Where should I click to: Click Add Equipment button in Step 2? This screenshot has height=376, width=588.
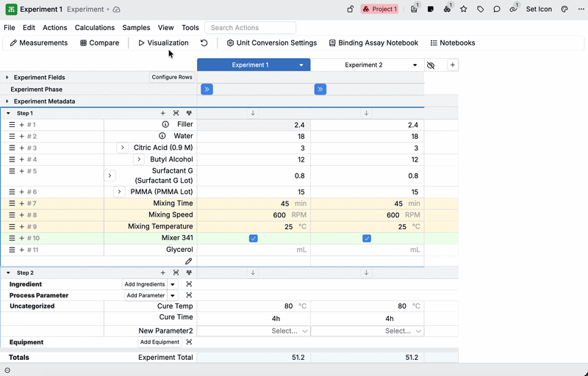[159, 342]
